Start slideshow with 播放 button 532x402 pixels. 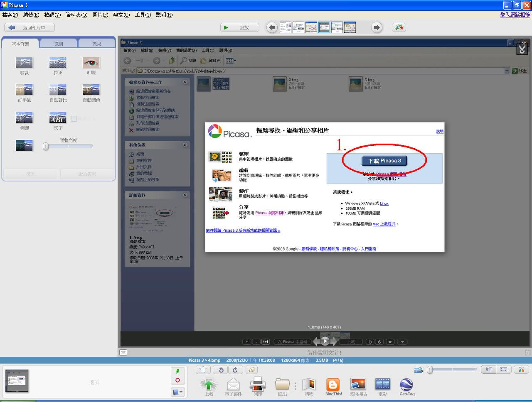point(240,28)
